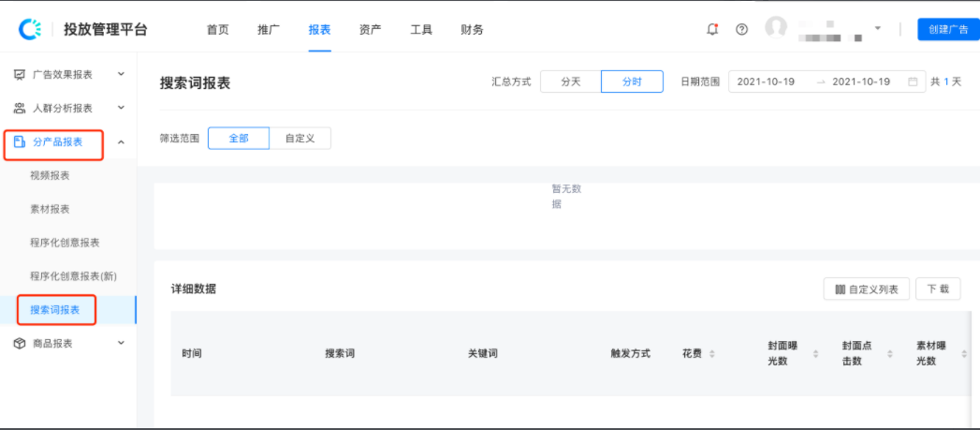Click the 分产品报表 document icon
980x430 pixels.
click(20, 142)
